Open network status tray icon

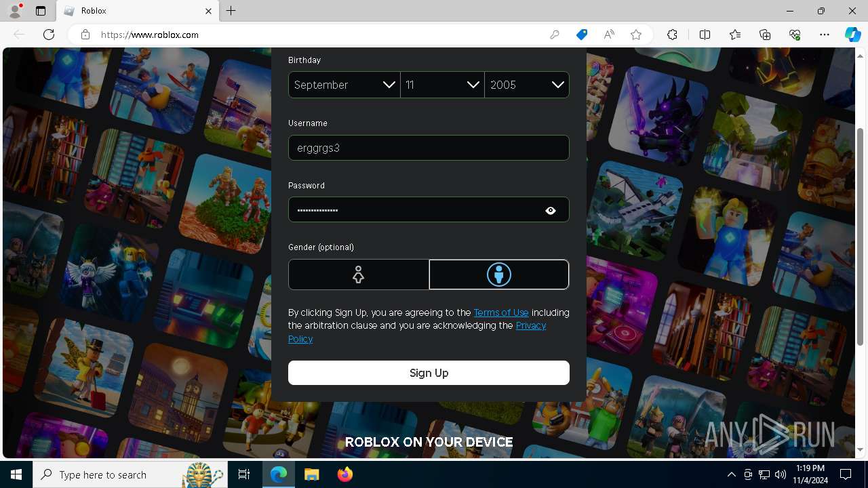click(x=764, y=474)
